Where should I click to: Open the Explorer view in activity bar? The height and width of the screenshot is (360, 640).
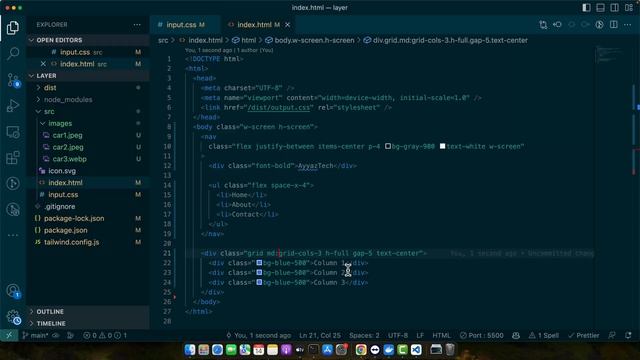click(x=13, y=28)
